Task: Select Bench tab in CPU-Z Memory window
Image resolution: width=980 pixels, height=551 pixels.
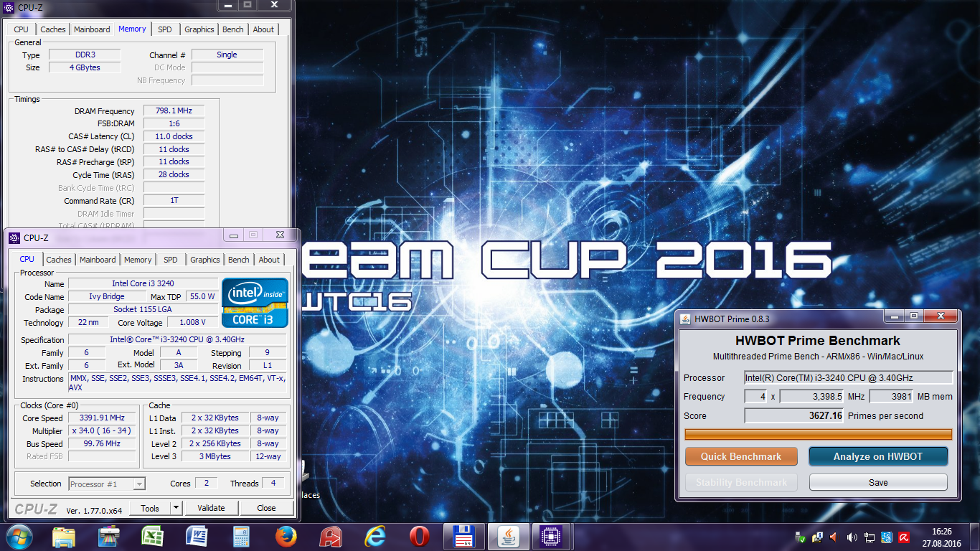Action: point(233,29)
